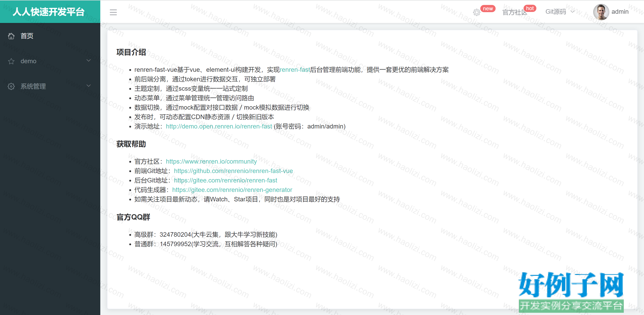Open the 系统管理 sidebar menu
The image size is (644, 315).
point(50,86)
